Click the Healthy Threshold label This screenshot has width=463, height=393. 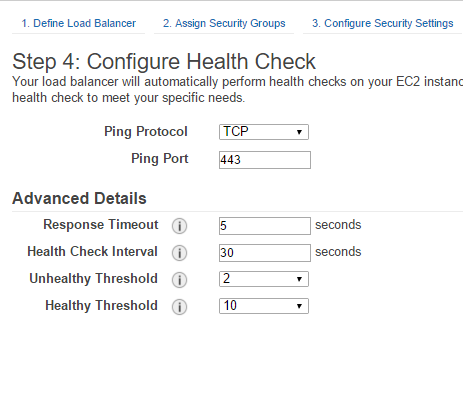tap(101, 306)
